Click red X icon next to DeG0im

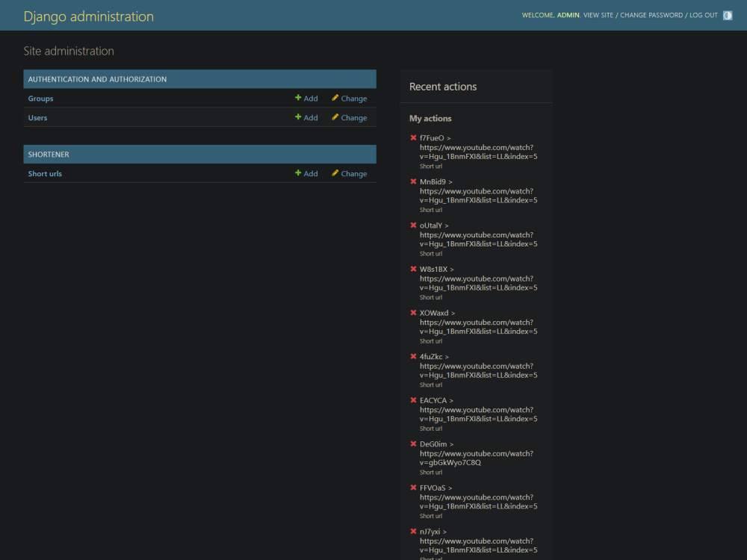pyautogui.click(x=413, y=444)
